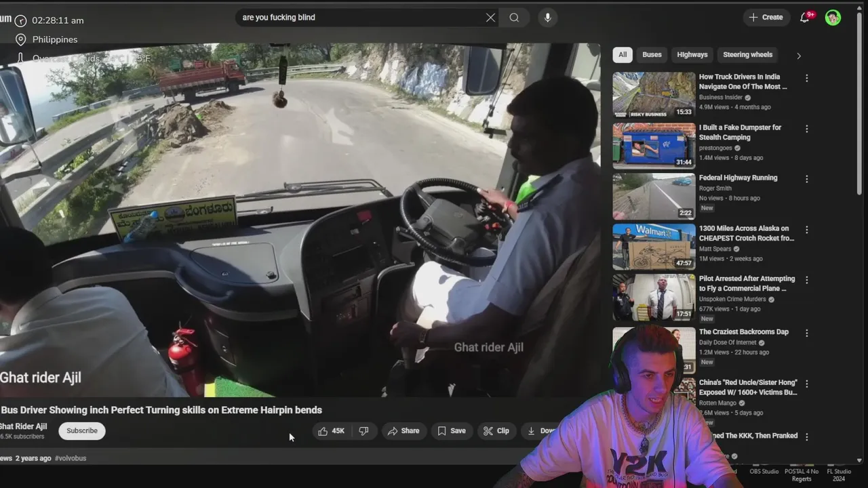Open 'Federal Highway Running' title link
The height and width of the screenshot is (488, 868).
(738, 178)
